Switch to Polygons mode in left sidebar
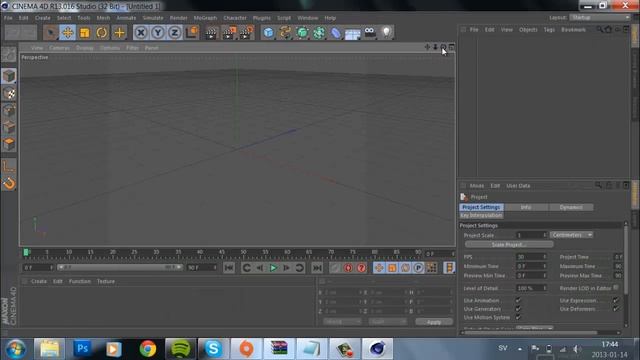Image resolution: width=640 pixels, height=360 pixels. pos(9,144)
